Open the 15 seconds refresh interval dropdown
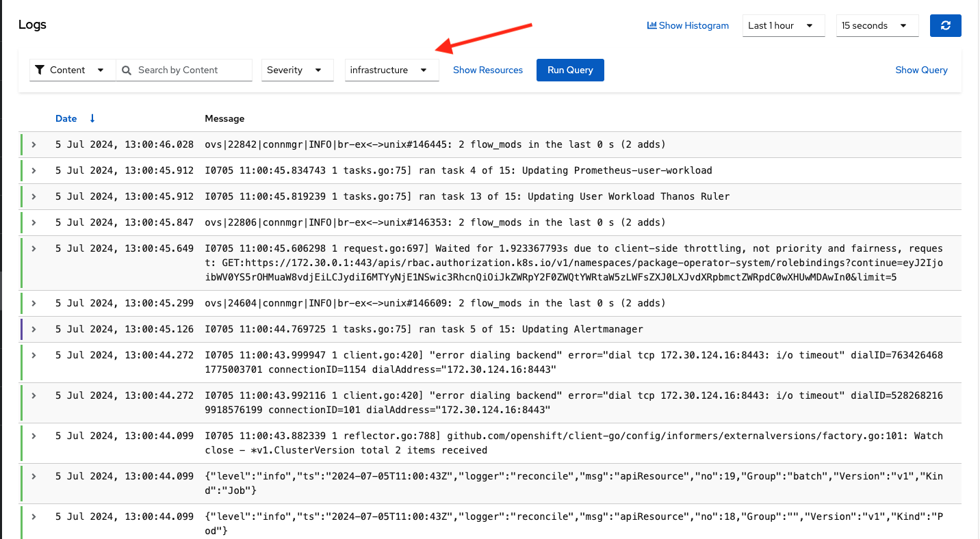 click(877, 25)
